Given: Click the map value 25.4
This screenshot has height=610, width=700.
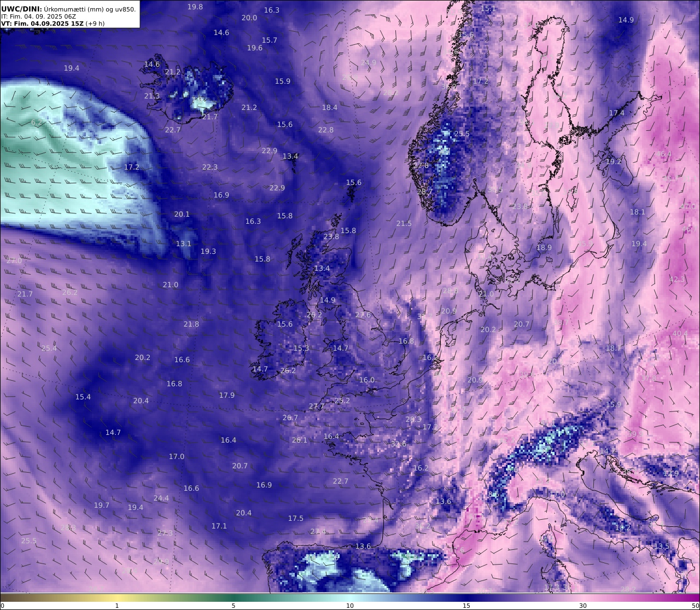Looking at the screenshot, I should (49, 348).
